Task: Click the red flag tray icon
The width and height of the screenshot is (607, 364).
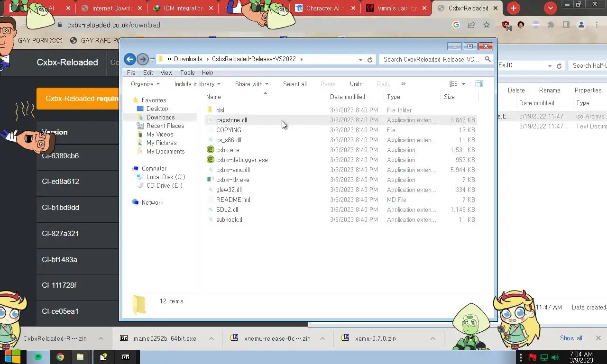Action: [532, 357]
